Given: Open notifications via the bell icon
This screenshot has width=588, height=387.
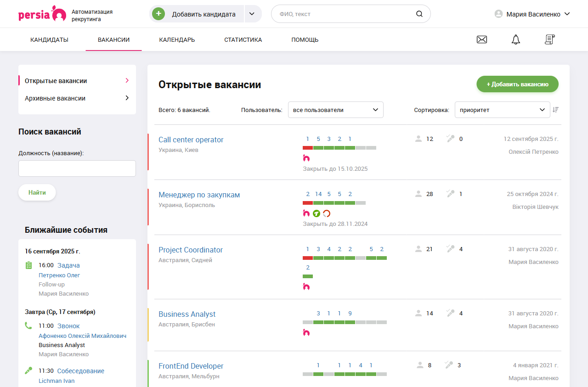Looking at the screenshot, I should (515, 39).
